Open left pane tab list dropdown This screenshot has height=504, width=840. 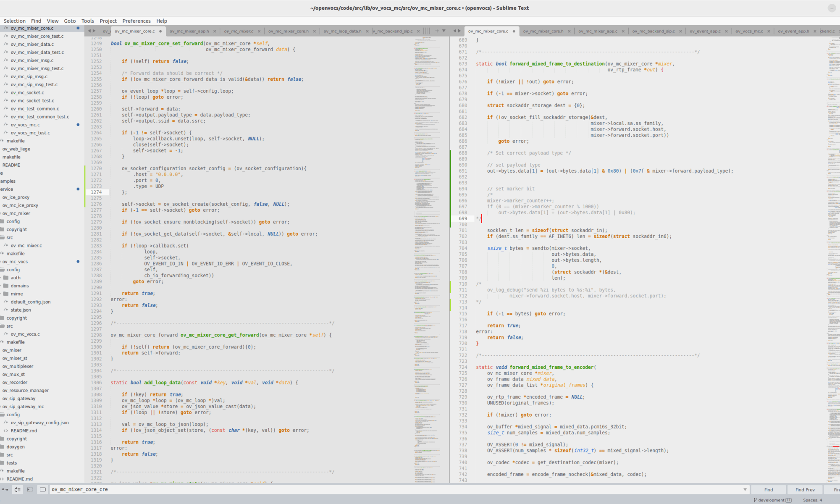click(444, 31)
